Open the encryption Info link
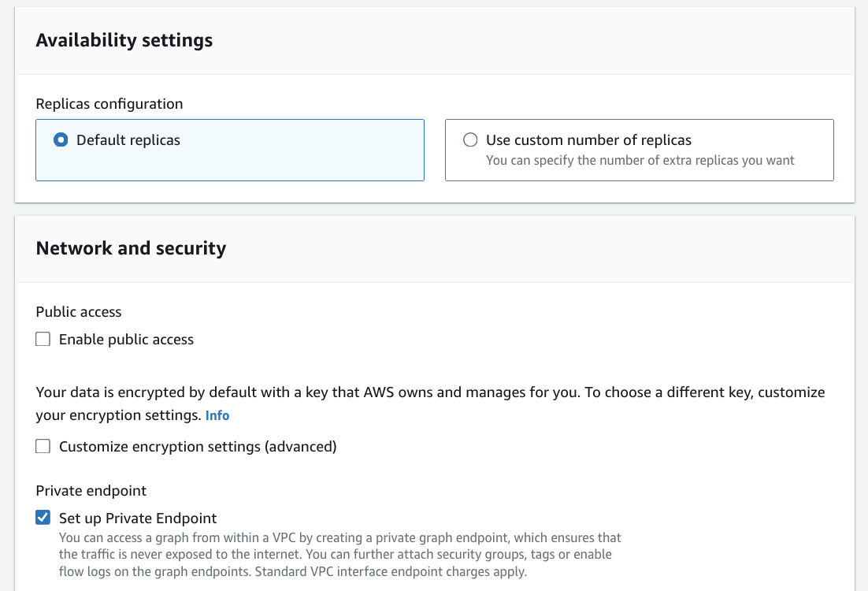The width and height of the screenshot is (868, 591). pyautogui.click(x=217, y=415)
